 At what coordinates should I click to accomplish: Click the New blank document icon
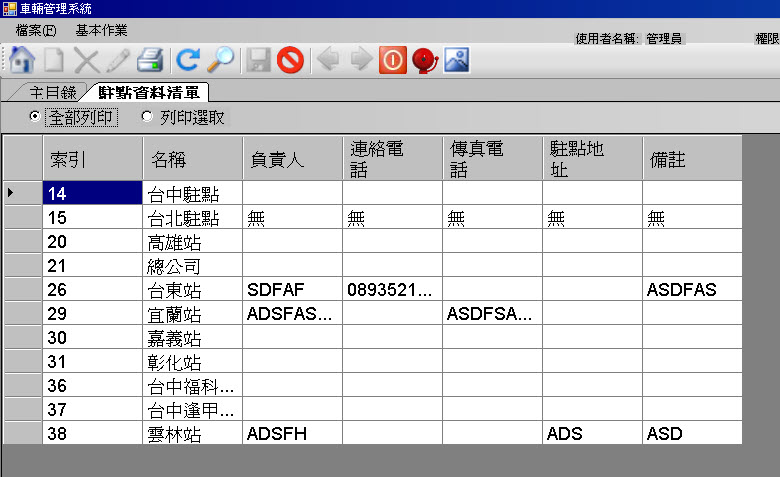pos(54,60)
